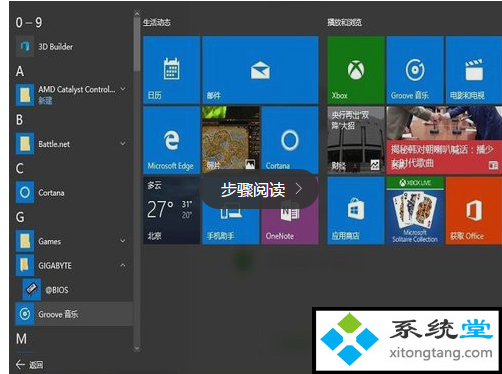
Task: Open the Cortana tile
Action: (x=290, y=140)
